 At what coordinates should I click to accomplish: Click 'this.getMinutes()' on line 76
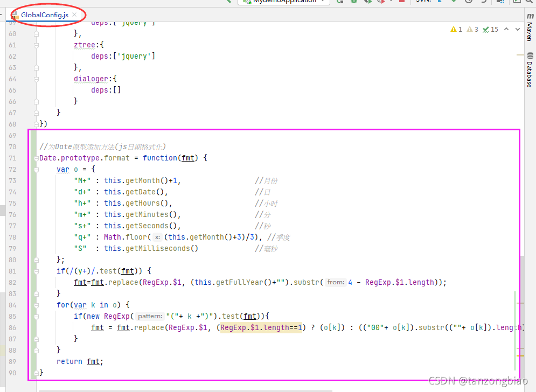tap(140, 214)
